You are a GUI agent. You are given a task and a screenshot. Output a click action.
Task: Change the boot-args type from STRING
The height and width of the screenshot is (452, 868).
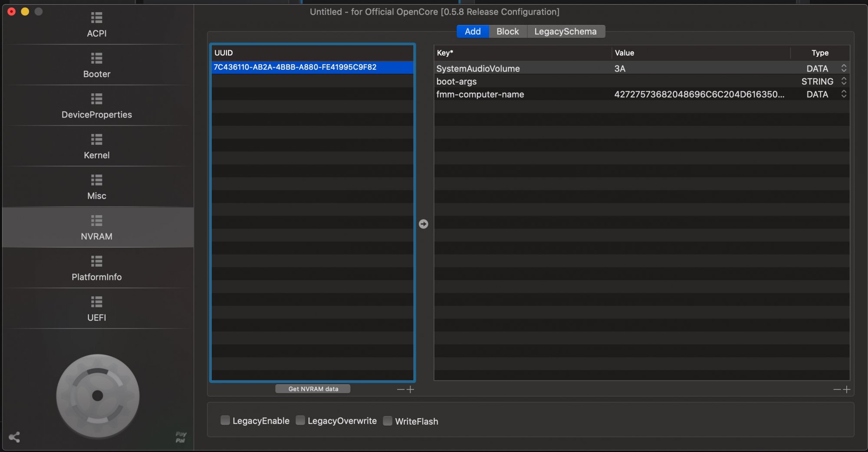coord(844,81)
